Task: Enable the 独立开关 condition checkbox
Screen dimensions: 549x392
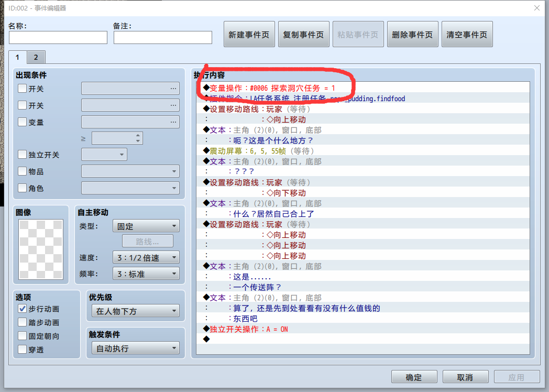Action: (x=22, y=155)
